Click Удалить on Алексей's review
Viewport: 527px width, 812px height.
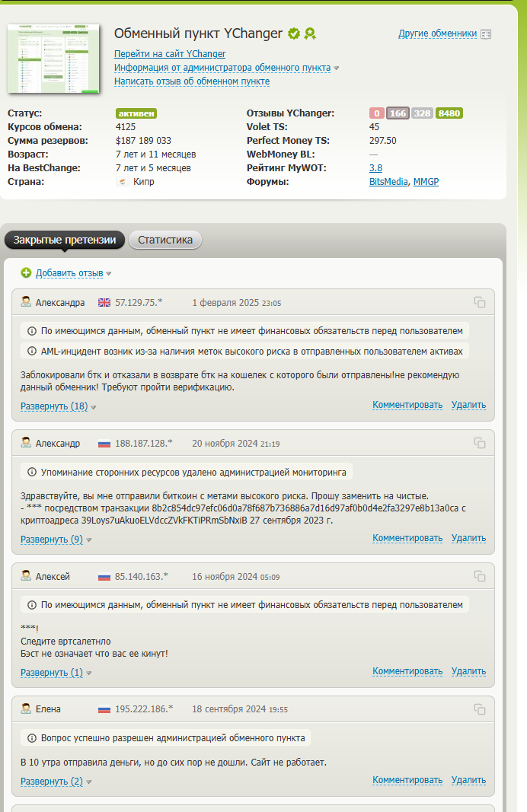(x=468, y=671)
